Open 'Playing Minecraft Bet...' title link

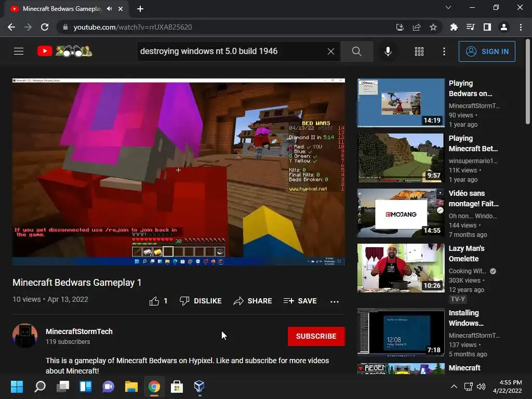[473, 143]
